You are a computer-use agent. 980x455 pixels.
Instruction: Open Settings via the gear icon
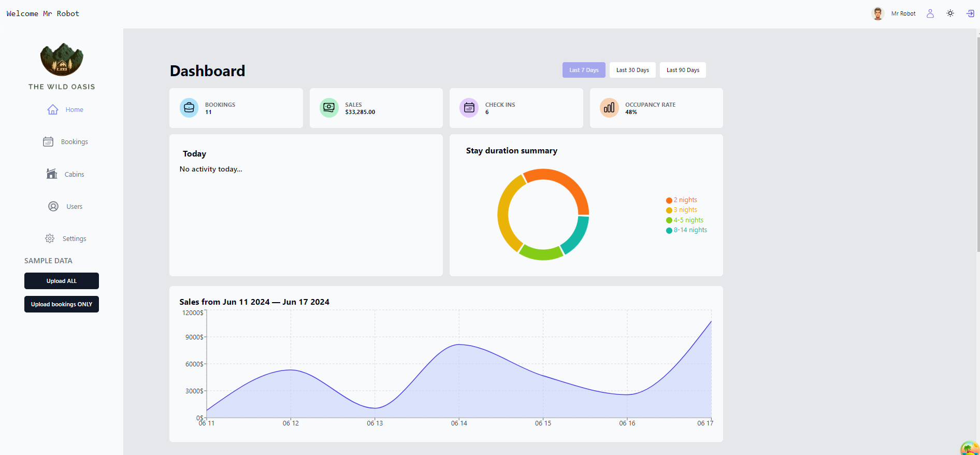point(50,238)
